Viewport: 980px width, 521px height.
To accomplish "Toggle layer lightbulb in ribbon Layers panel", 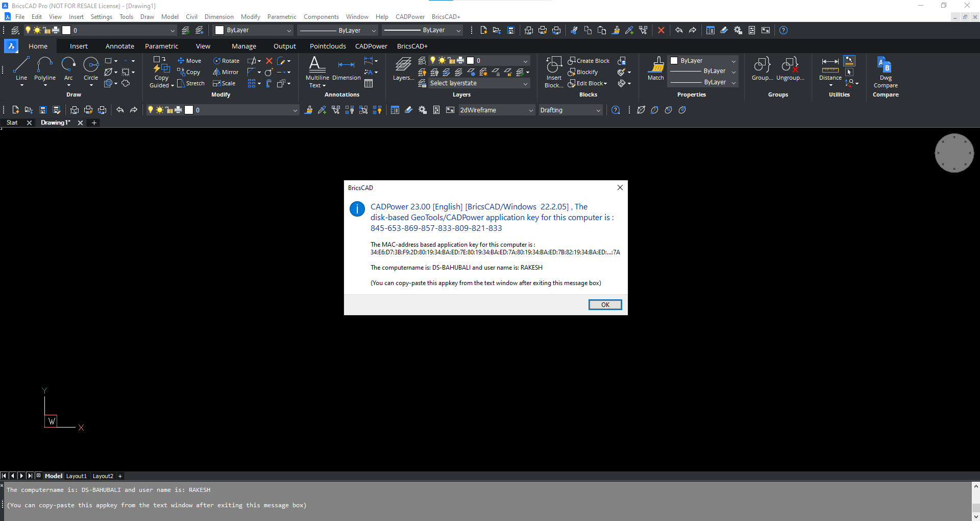I will (x=433, y=60).
